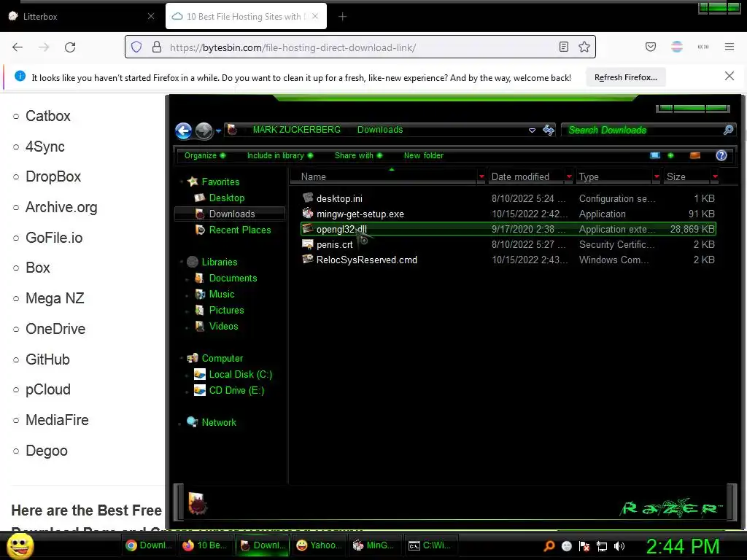
Task: Open the Documents library
Action: click(233, 278)
